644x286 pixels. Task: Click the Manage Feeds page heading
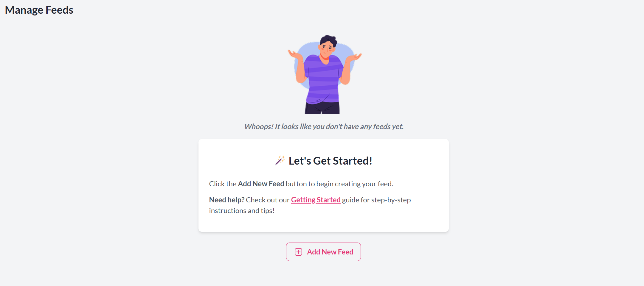click(x=39, y=10)
